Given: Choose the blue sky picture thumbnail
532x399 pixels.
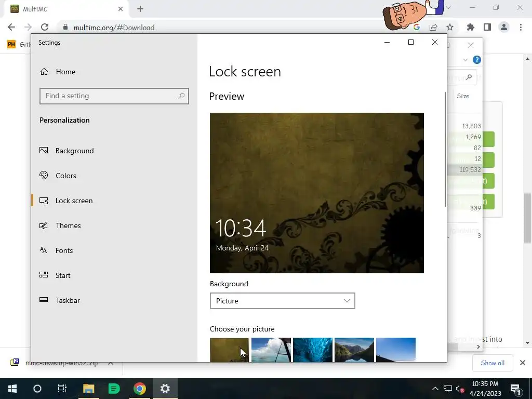Looking at the screenshot, I should (395, 350).
